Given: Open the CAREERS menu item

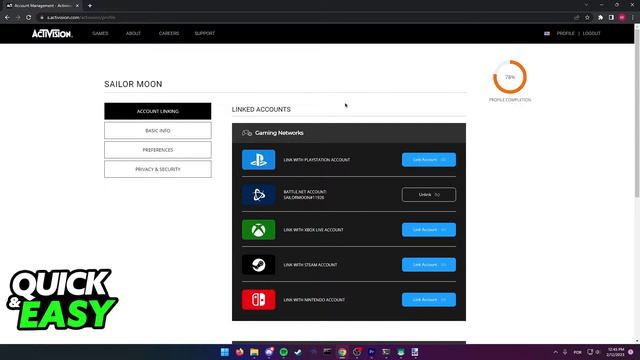Looking at the screenshot, I should [169, 33].
